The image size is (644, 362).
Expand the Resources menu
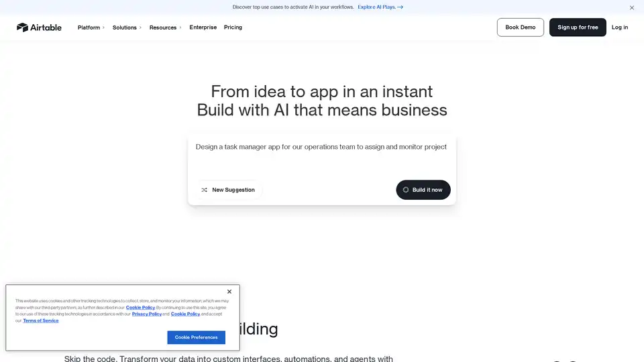(x=165, y=27)
